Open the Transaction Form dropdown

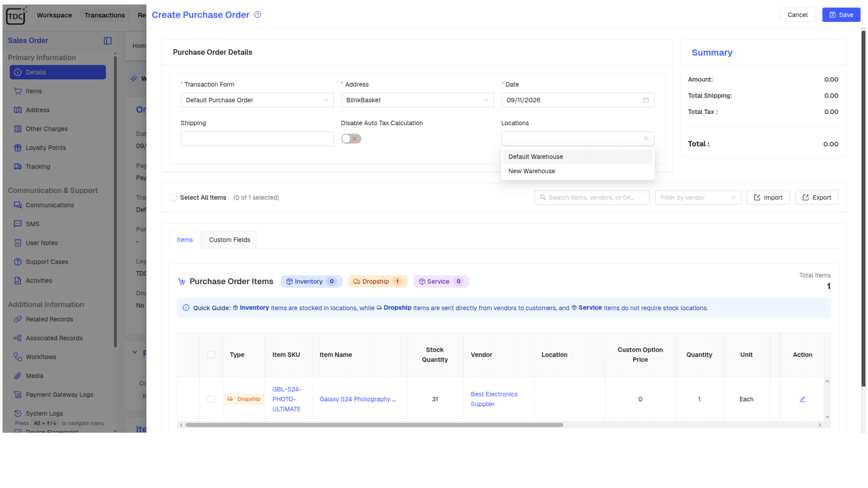click(257, 100)
